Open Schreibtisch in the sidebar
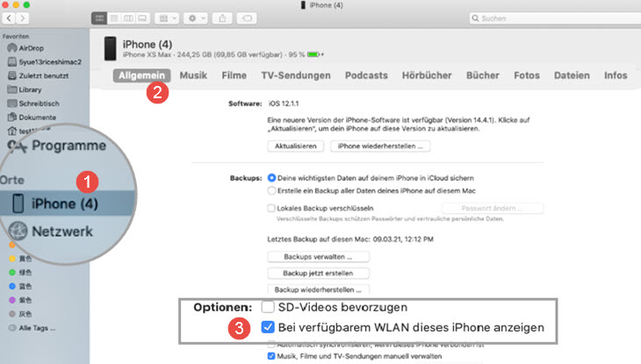The height and width of the screenshot is (364, 641). [33, 103]
